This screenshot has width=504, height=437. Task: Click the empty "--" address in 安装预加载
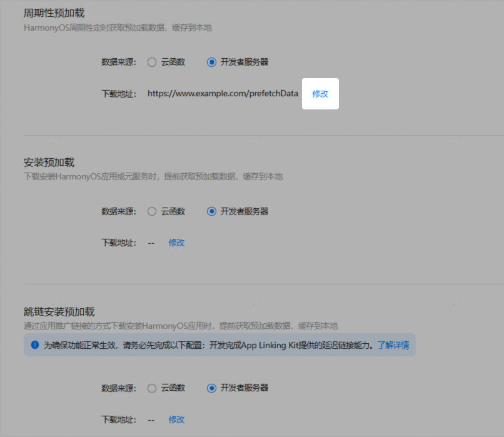[151, 243]
